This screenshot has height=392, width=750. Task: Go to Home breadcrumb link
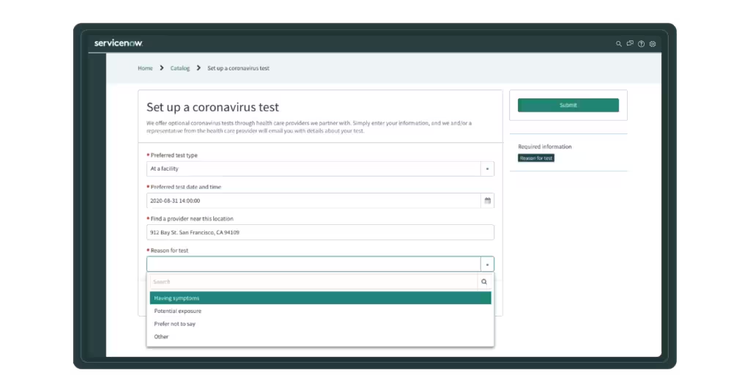click(145, 68)
